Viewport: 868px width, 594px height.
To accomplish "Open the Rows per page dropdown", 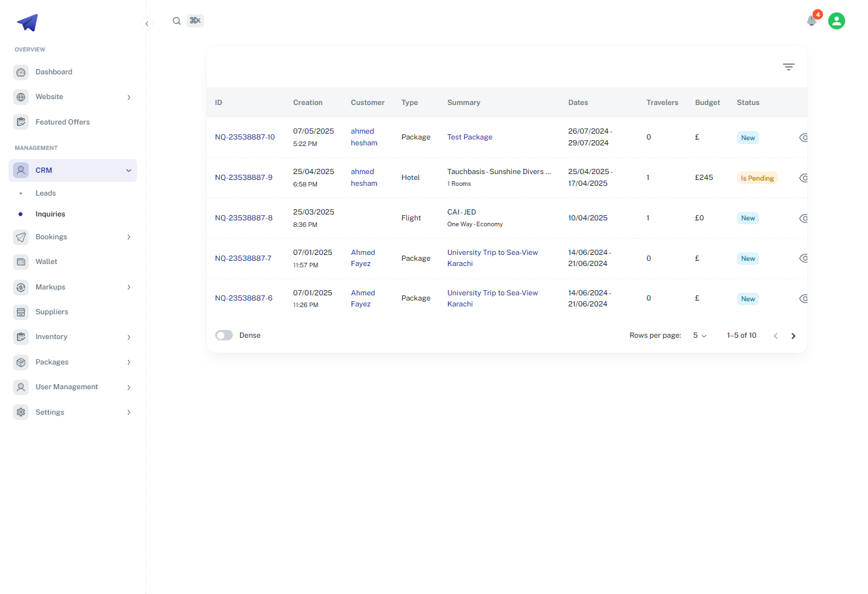I will 700,335.
